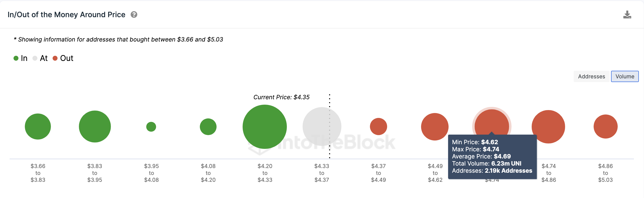Click the green bubble for $4.08 to $4.20

click(x=208, y=127)
